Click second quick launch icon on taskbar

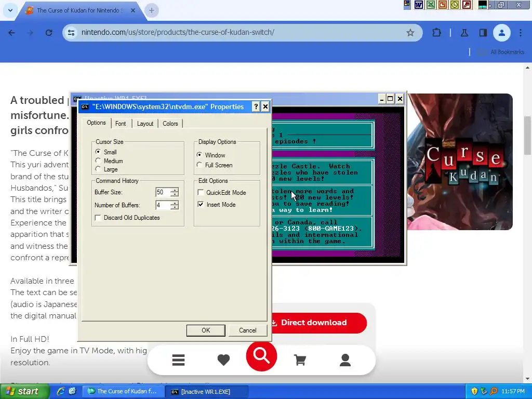(72, 391)
